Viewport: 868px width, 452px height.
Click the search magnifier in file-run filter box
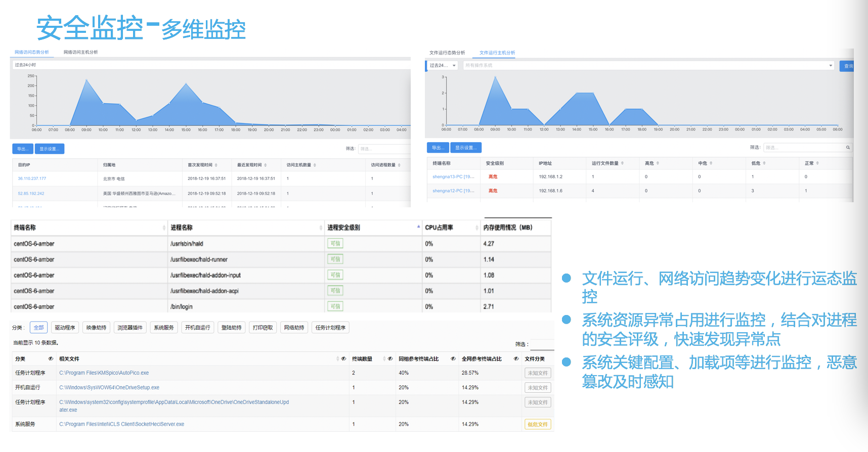coord(848,148)
